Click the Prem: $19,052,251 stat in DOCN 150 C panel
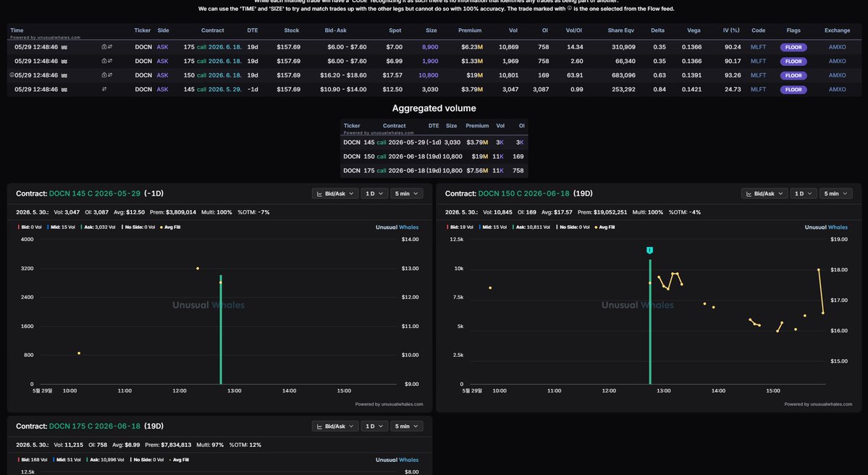The image size is (868, 475). (602, 212)
